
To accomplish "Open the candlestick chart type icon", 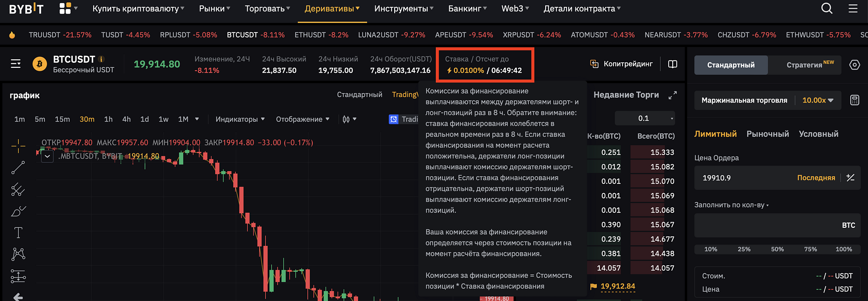I will tap(346, 119).
